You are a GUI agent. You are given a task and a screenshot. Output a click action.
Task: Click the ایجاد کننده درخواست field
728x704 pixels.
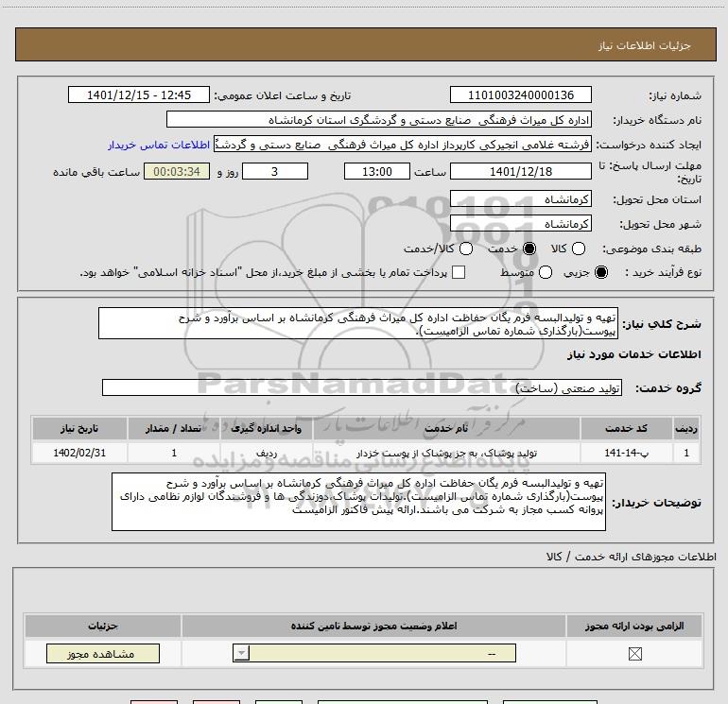point(402,145)
